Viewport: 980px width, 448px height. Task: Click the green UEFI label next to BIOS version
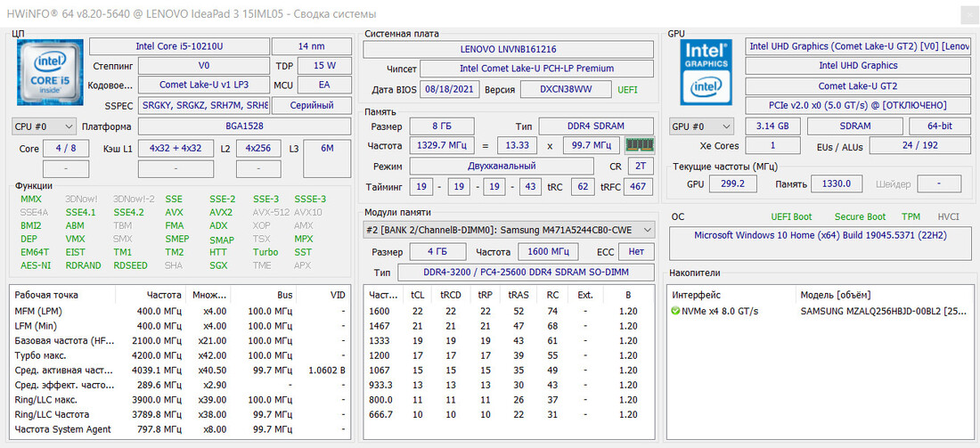click(x=628, y=89)
